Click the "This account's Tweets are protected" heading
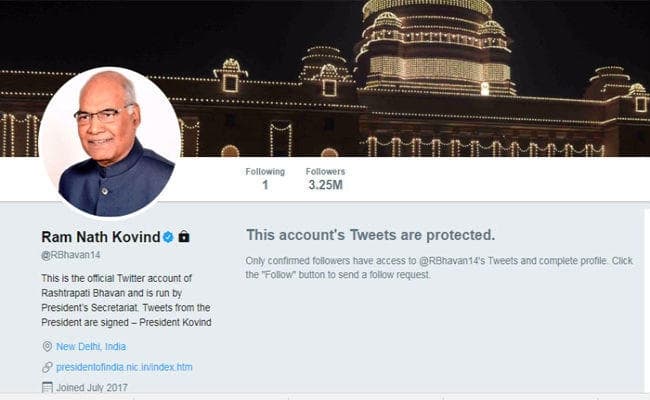The height and width of the screenshot is (400, 650). tap(370, 236)
